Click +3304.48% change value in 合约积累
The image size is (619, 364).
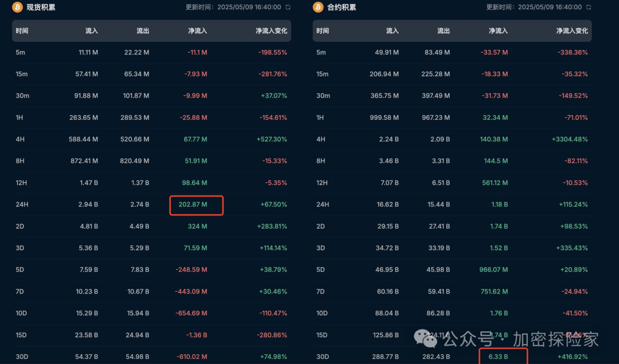tap(569, 139)
